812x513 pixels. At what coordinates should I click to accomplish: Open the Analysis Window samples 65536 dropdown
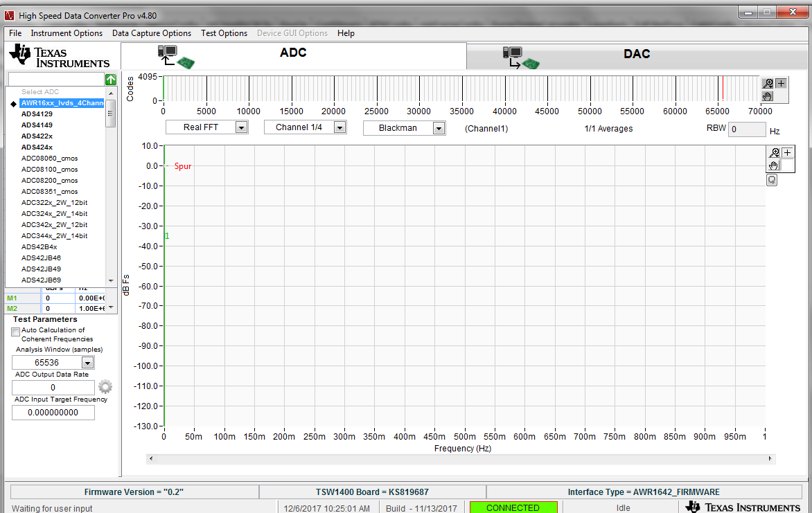[87, 363]
